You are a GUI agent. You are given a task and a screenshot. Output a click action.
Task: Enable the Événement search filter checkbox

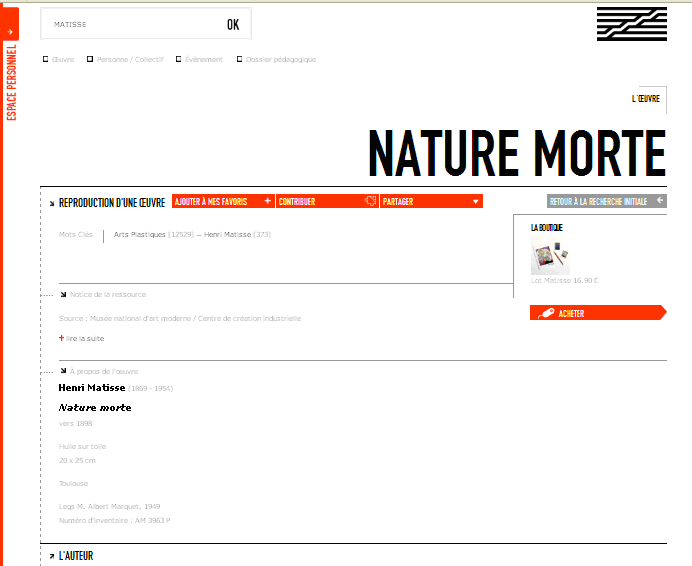[x=179, y=59]
